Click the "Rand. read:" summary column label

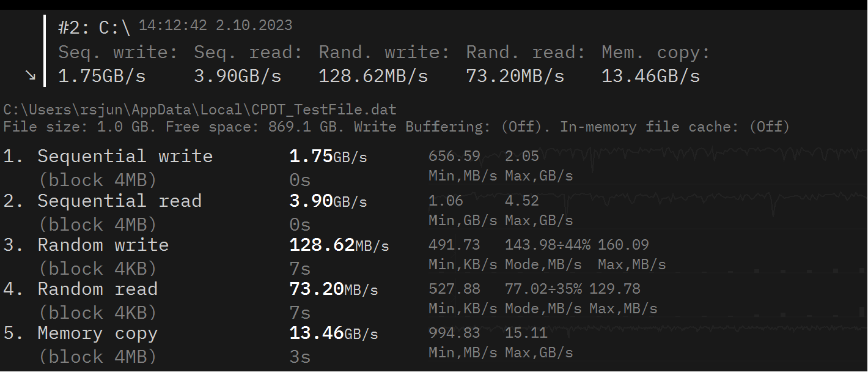point(526,53)
